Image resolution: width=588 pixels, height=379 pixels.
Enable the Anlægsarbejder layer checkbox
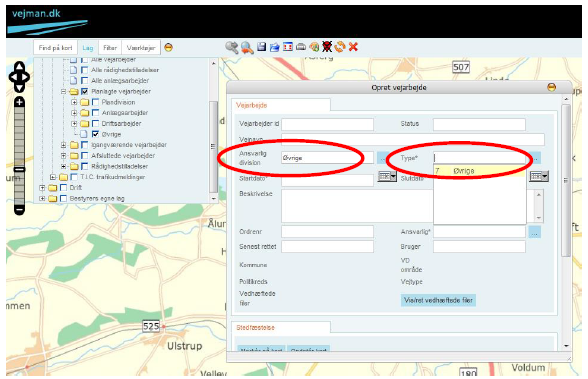95,112
